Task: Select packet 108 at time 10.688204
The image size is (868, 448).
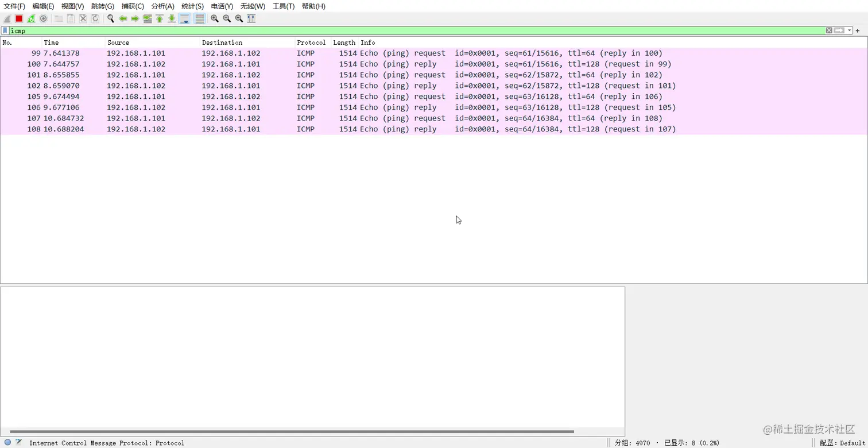Action: pyautogui.click(x=433, y=130)
